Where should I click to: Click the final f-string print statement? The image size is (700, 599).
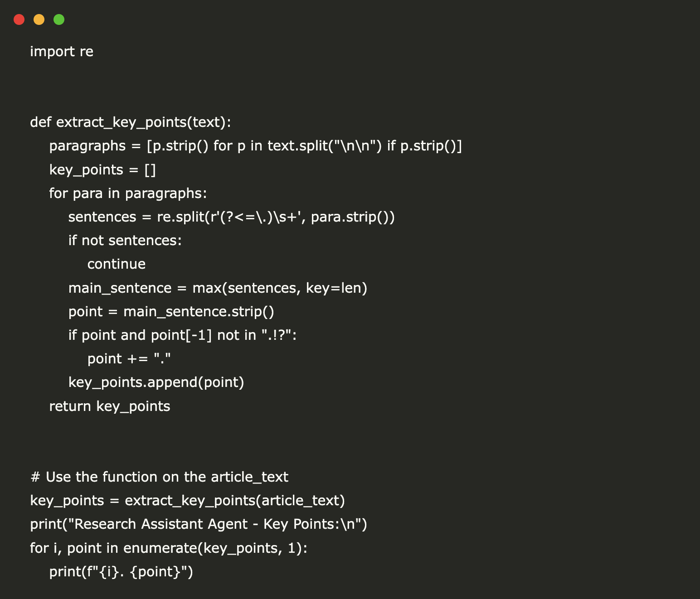click(121, 572)
